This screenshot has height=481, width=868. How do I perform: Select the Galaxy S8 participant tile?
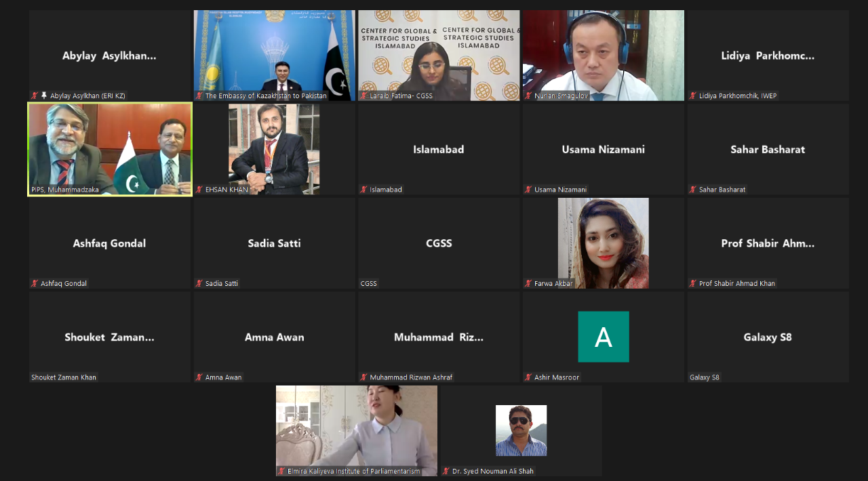(x=768, y=337)
